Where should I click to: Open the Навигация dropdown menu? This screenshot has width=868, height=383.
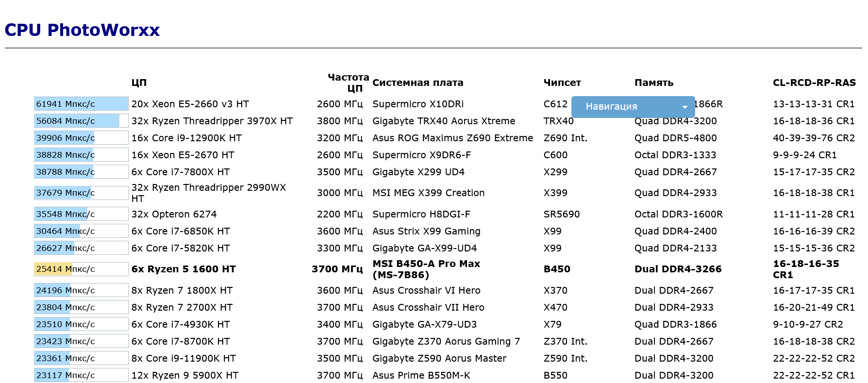pyautogui.click(x=633, y=107)
